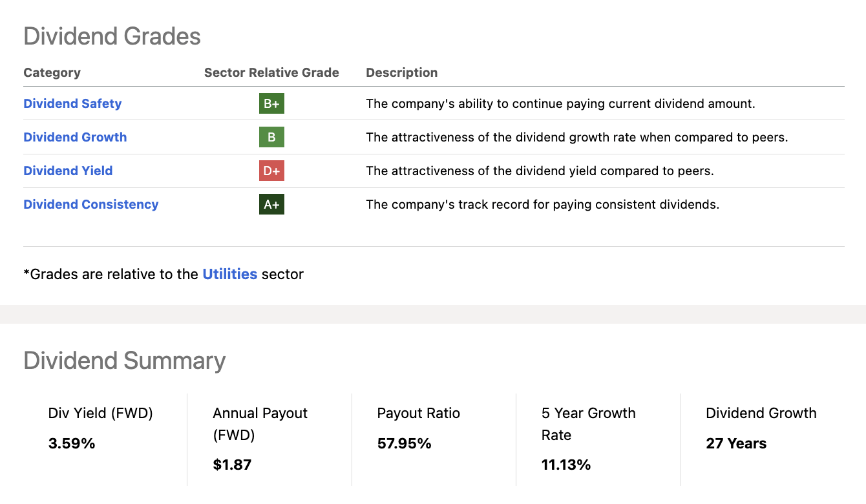Click the 3.59% Div Yield value
The height and width of the screenshot is (504, 866).
click(71, 443)
